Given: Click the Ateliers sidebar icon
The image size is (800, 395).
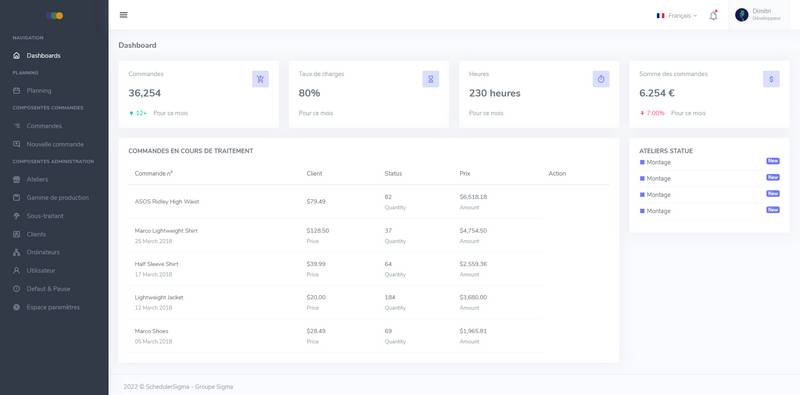Looking at the screenshot, I should (x=16, y=180).
